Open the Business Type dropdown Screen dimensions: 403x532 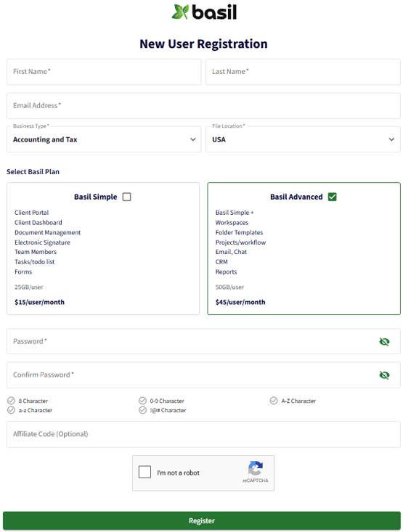click(104, 139)
